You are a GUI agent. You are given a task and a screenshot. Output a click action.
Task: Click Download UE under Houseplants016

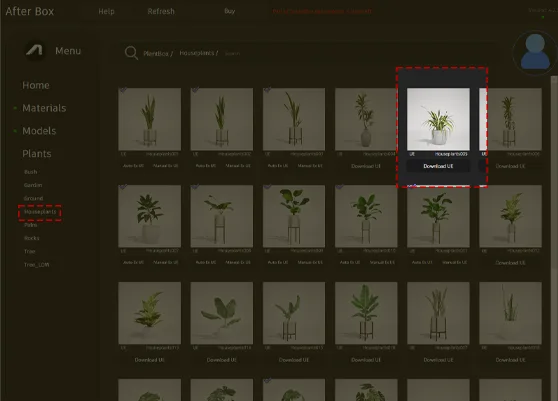tap(366, 360)
